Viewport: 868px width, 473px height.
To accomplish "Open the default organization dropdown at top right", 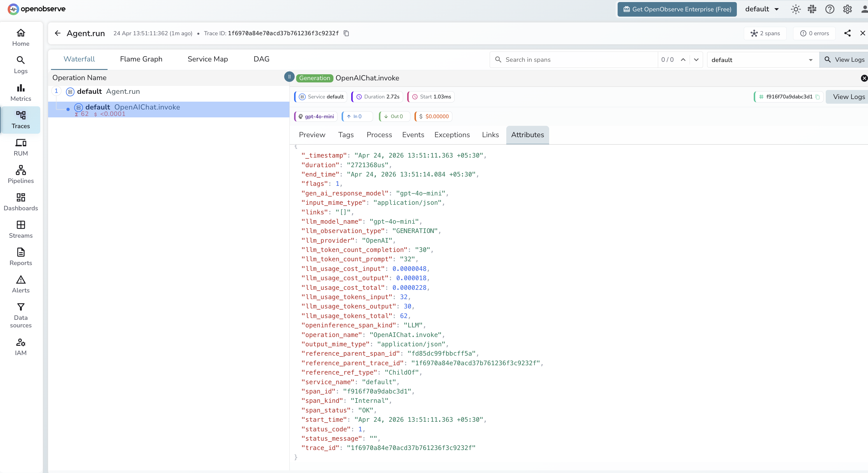I will (x=762, y=9).
